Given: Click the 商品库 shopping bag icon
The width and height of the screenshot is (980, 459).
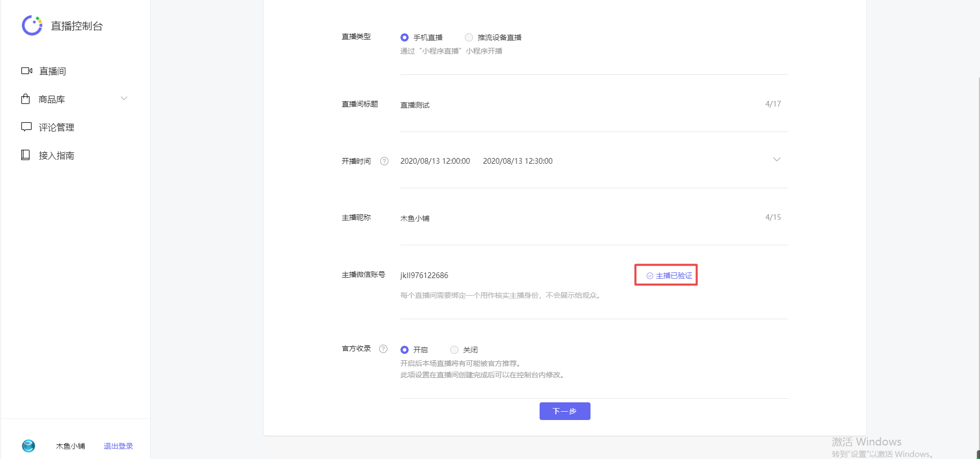Looking at the screenshot, I should (25, 99).
